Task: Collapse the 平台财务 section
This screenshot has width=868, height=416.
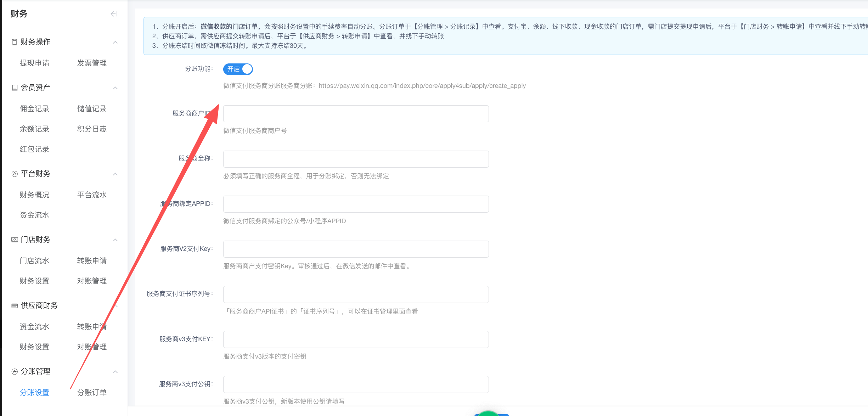Action: point(115,174)
